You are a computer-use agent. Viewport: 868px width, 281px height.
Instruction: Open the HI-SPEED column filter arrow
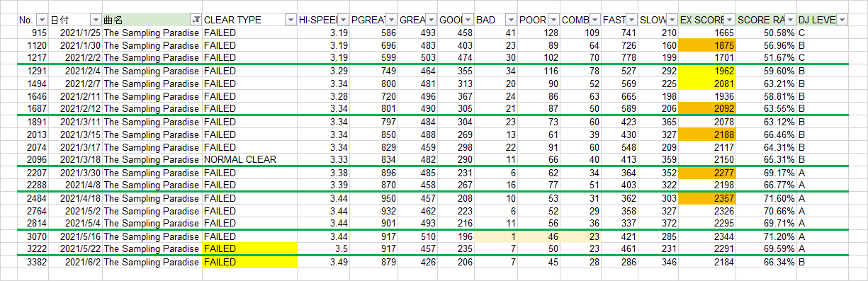(344, 20)
